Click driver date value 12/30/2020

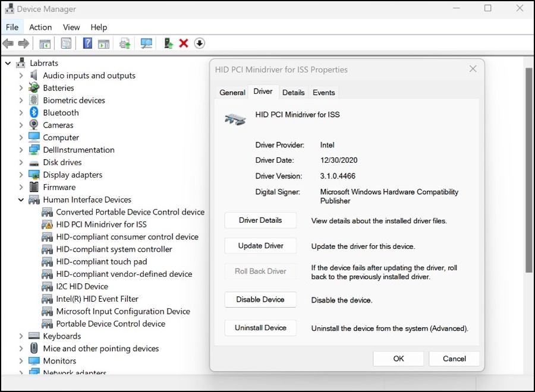point(339,160)
